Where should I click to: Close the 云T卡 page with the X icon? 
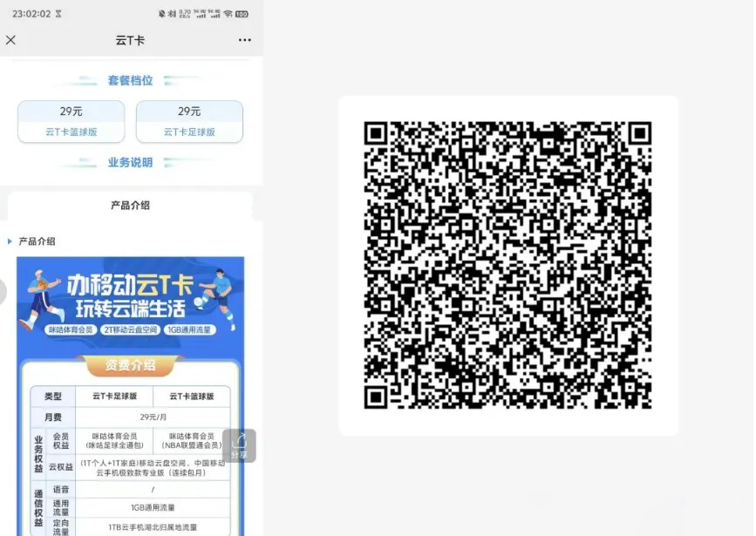[11, 40]
